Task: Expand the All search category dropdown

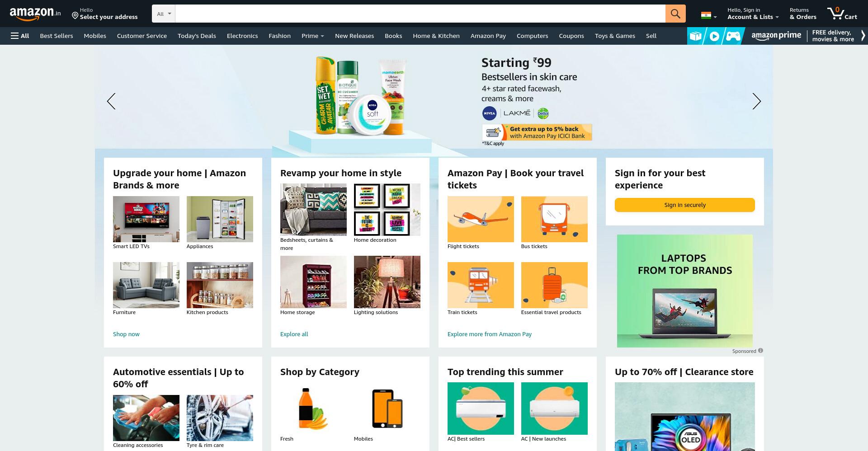Action: tap(164, 14)
